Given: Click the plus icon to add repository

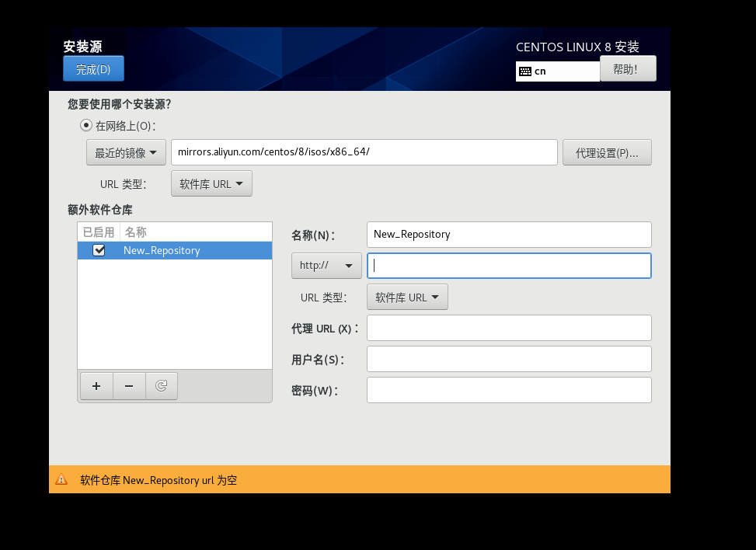Looking at the screenshot, I should [x=96, y=386].
